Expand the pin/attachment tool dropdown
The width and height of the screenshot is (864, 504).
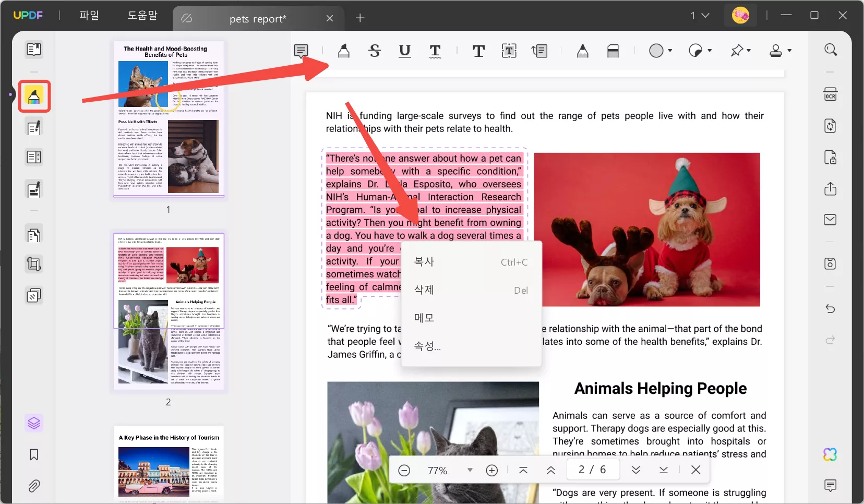(749, 51)
